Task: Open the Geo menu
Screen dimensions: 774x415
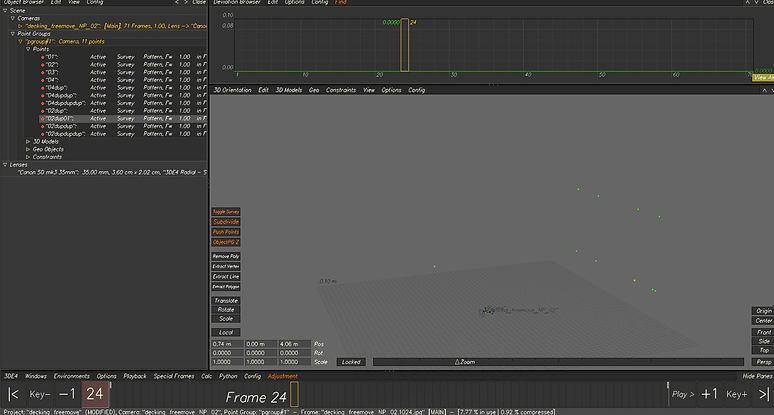Action: [314, 90]
